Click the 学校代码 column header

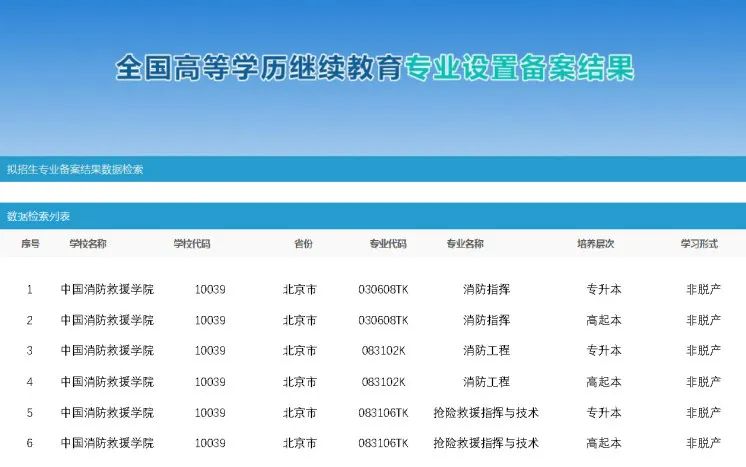click(192, 243)
